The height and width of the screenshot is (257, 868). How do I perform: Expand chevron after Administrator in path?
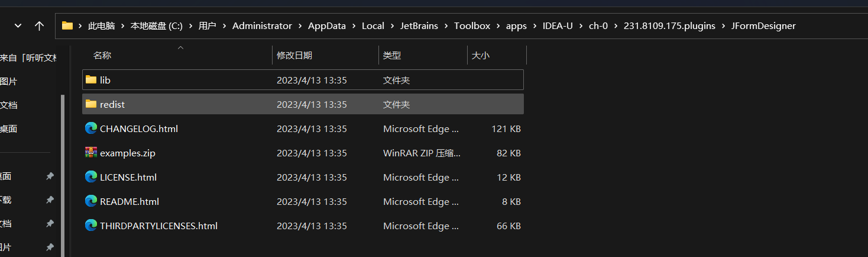300,26
